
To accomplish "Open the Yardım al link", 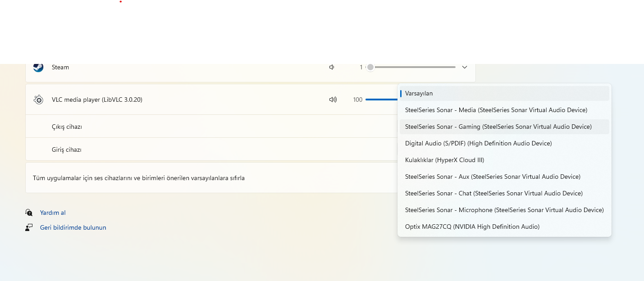I will pyautogui.click(x=53, y=213).
